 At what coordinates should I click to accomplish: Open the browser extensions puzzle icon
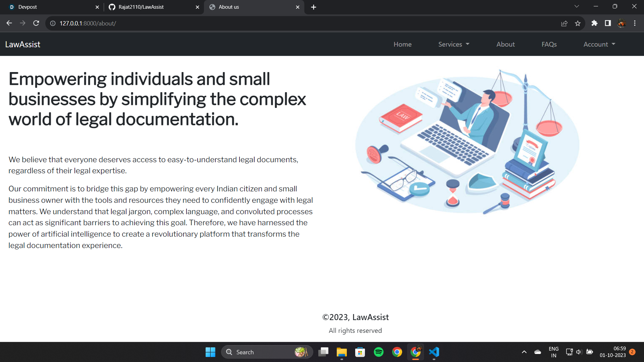coord(594,23)
